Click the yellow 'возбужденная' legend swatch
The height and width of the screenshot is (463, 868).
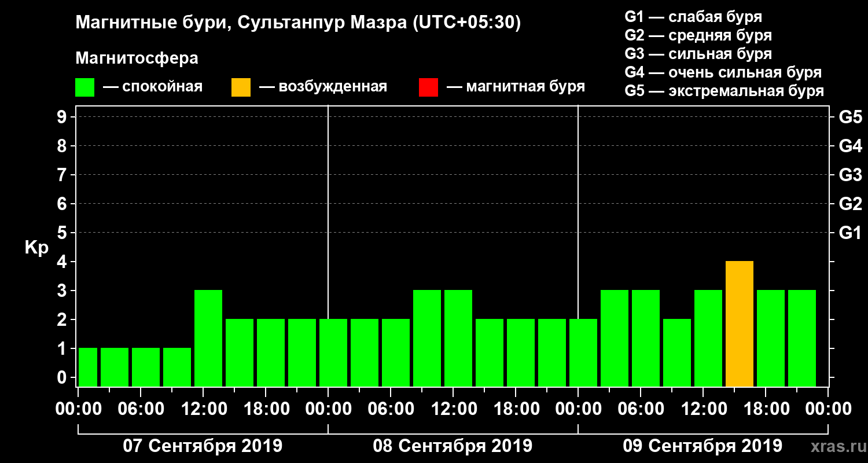pyautogui.click(x=241, y=87)
